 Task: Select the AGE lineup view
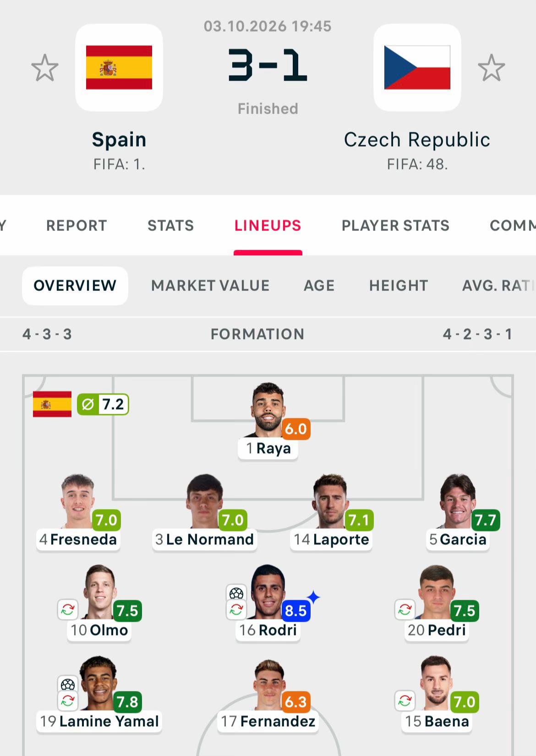[319, 285]
